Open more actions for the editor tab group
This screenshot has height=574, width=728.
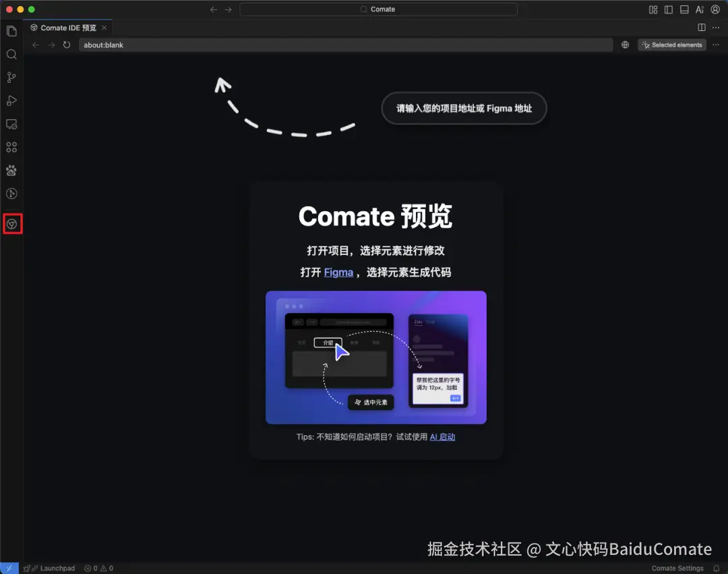click(716, 28)
